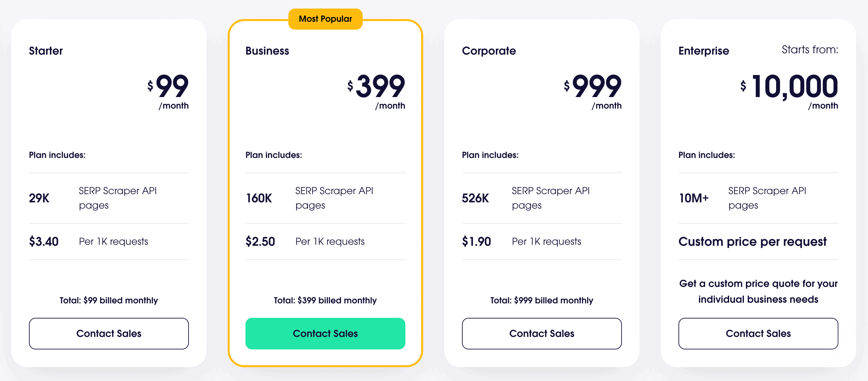The image size is (868, 381).
Task: Select the 29K SERP Scraper pages row
Action: (109, 198)
